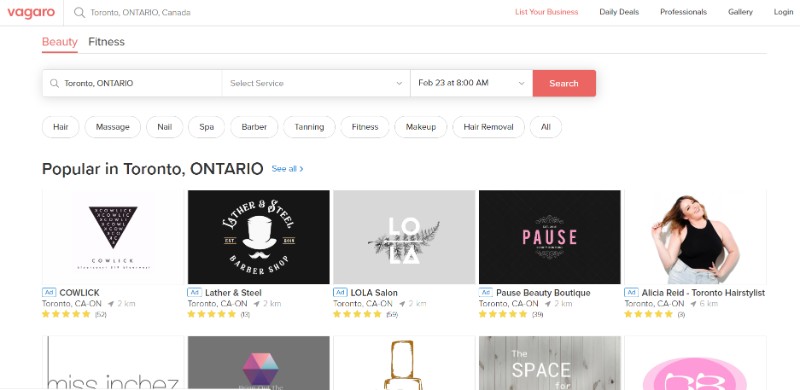
Task: Select the Massage category chip
Action: 113,127
